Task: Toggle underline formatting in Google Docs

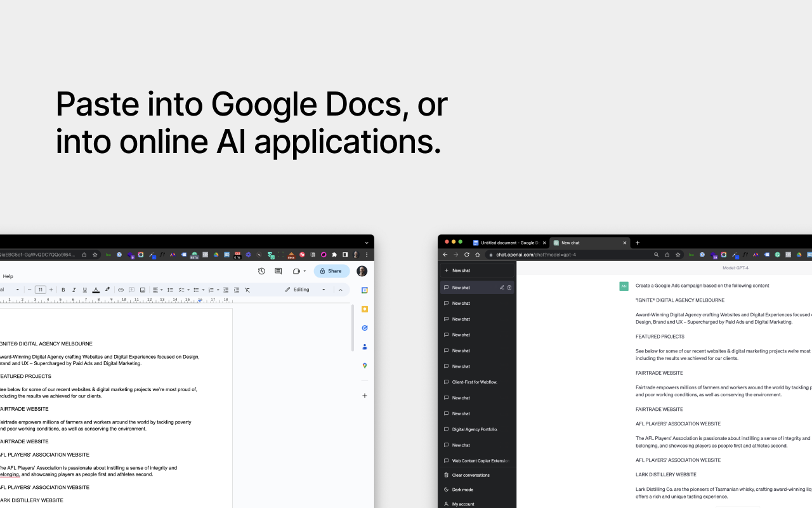Action: pos(85,290)
